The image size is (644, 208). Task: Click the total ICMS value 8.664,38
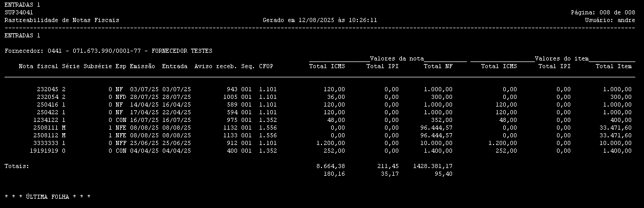coord(331,166)
